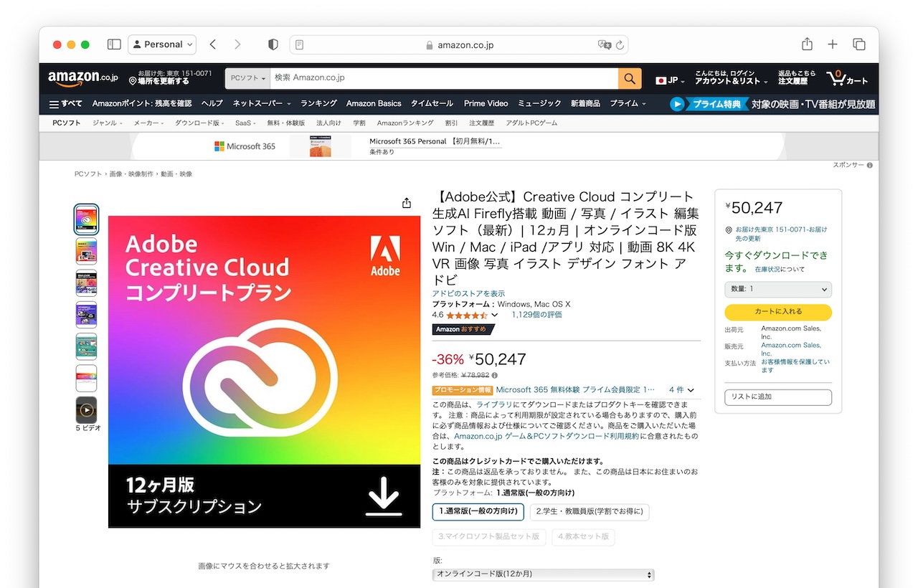Show the tab overview icon

click(858, 44)
